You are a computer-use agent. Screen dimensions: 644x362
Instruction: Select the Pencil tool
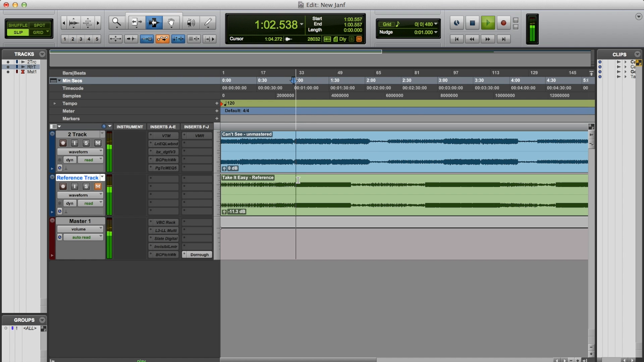[208, 23]
